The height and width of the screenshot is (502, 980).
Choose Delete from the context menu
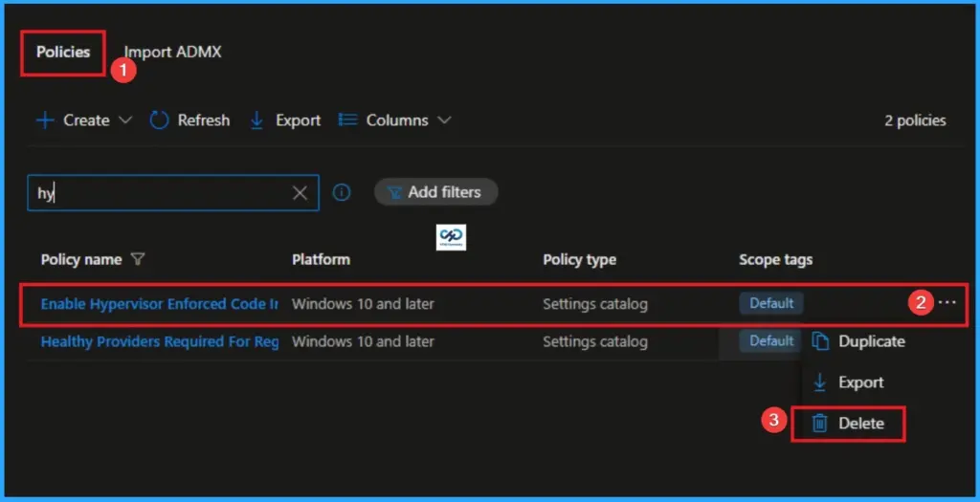click(x=848, y=424)
